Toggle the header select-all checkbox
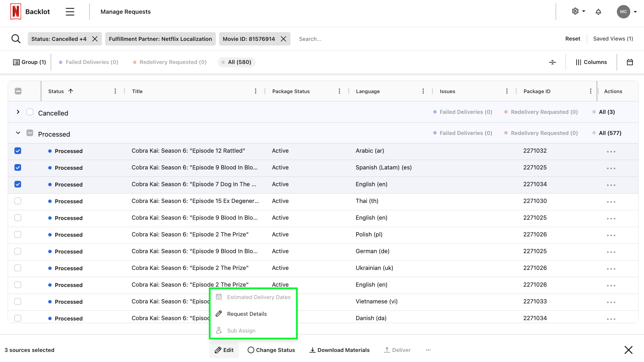This screenshot has height=362, width=644. pyautogui.click(x=18, y=91)
